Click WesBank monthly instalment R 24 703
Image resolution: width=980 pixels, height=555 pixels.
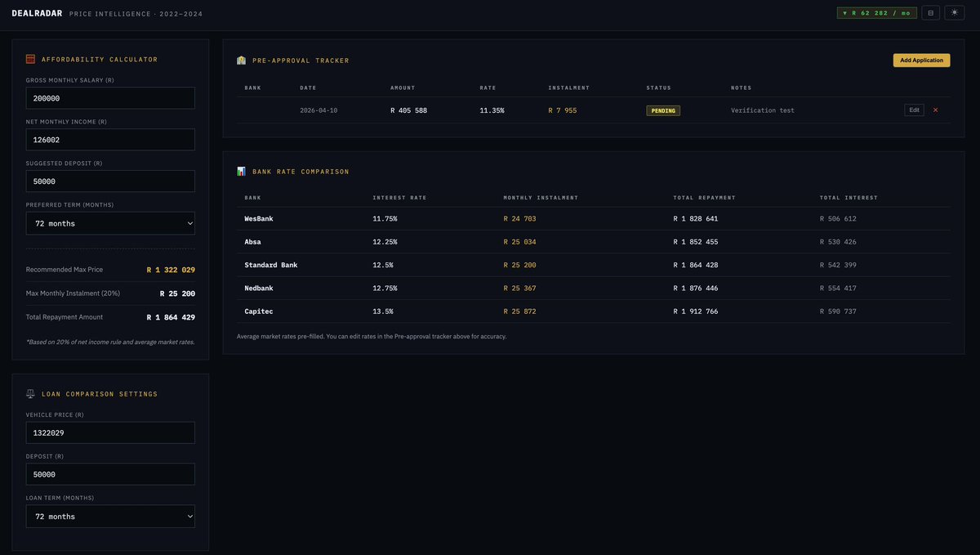[x=520, y=219]
